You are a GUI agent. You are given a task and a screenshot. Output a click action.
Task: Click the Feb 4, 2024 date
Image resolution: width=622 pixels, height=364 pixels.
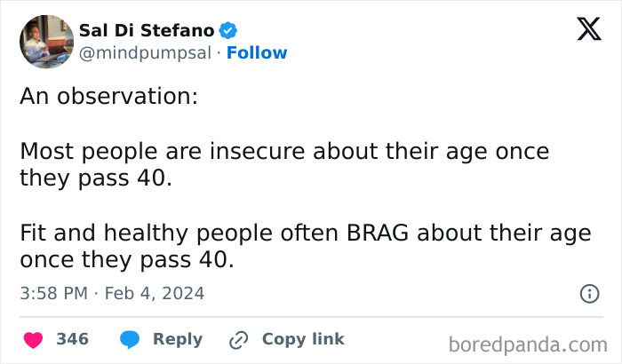click(155, 294)
